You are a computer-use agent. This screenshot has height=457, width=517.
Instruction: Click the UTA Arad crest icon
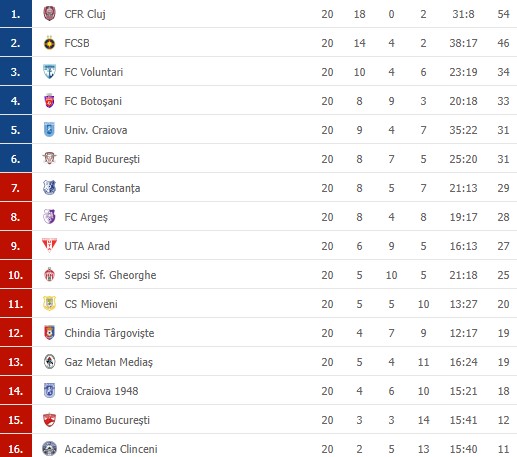pos(49,245)
